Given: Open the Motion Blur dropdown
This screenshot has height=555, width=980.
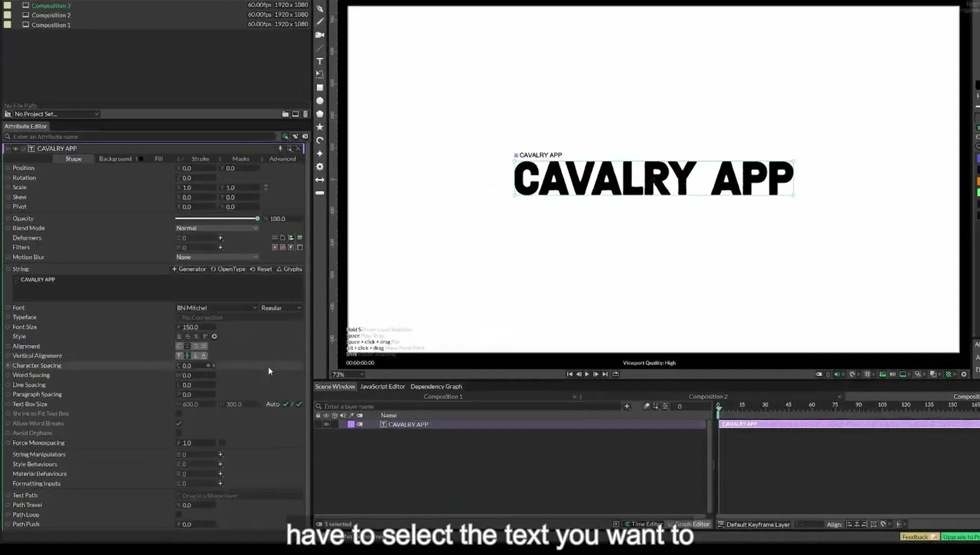Looking at the screenshot, I should [x=217, y=257].
